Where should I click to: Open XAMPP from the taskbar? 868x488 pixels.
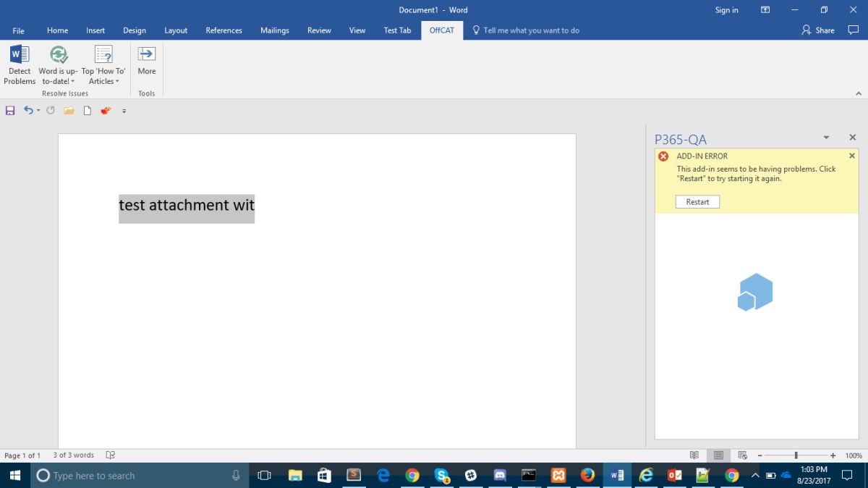(x=558, y=476)
